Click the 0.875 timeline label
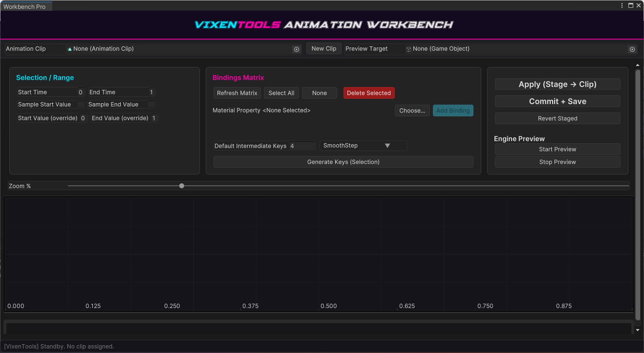This screenshot has width=644, height=353. pyautogui.click(x=564, y=306)
